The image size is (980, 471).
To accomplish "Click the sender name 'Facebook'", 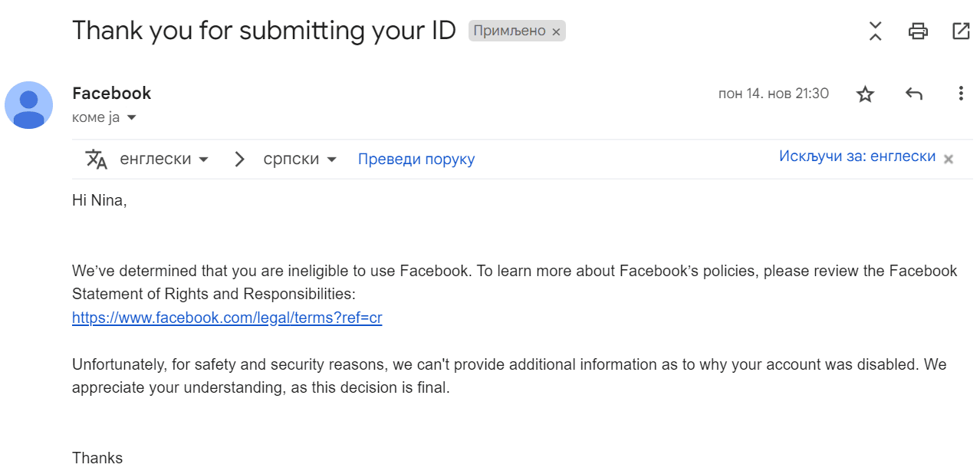I will 111,94.
